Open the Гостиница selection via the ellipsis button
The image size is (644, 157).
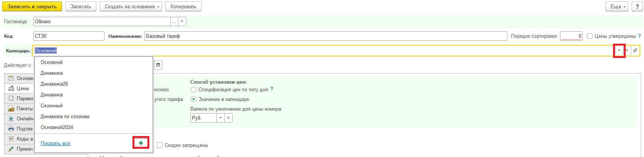point(174,21)
